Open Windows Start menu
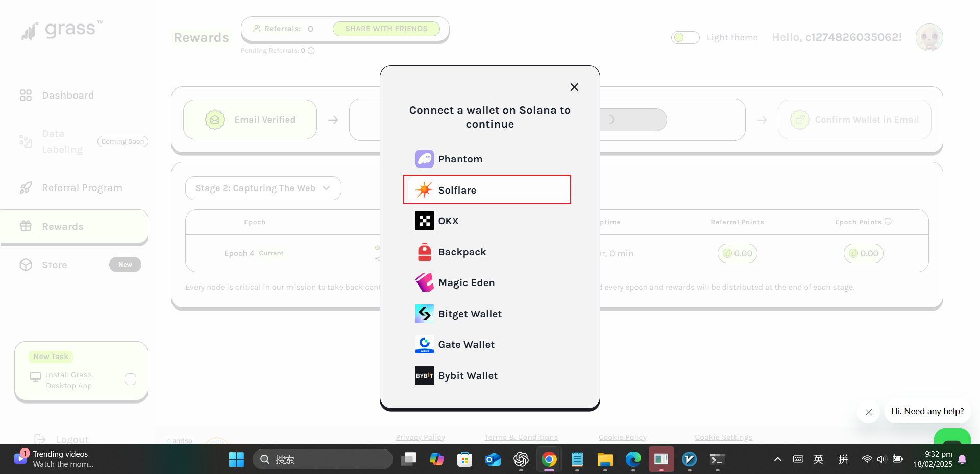This screenshot has height=474, width=980. (236, 459)
